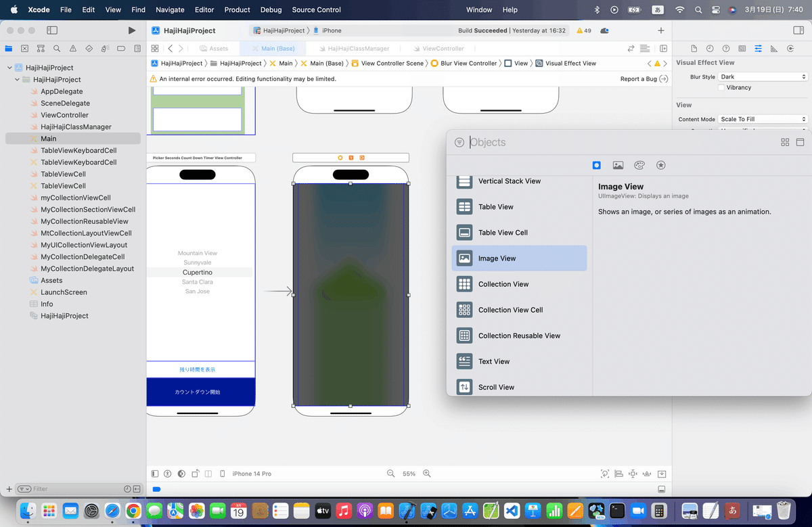Viewport: 812px width, 527px height.
Task: Click the 49 warnings indicator
Action: [584, 30]
